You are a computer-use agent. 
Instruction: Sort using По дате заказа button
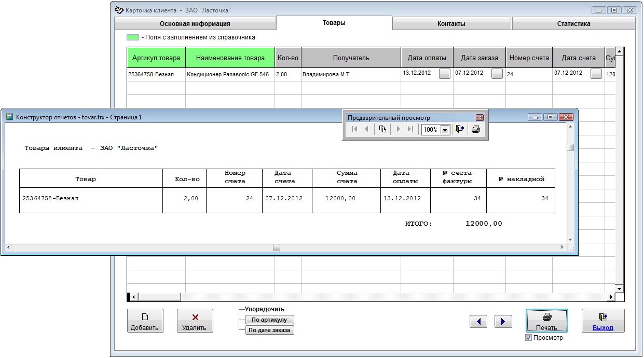[269, 330]
